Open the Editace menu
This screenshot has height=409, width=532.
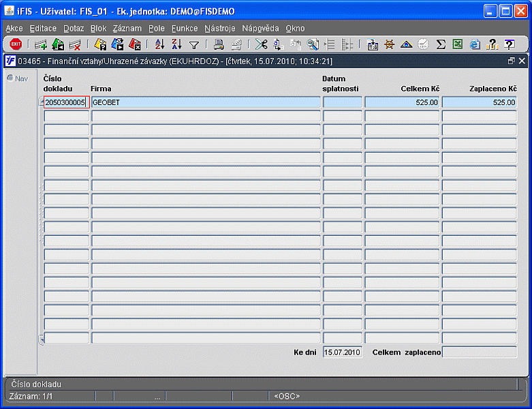[x=43, y=29]
